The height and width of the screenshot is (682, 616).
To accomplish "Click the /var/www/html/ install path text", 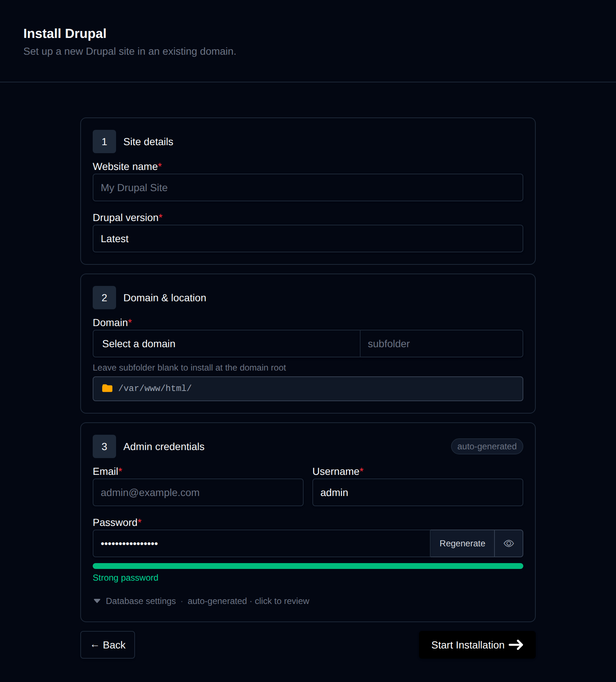I will pyautogui.click(x=155, y=388).
